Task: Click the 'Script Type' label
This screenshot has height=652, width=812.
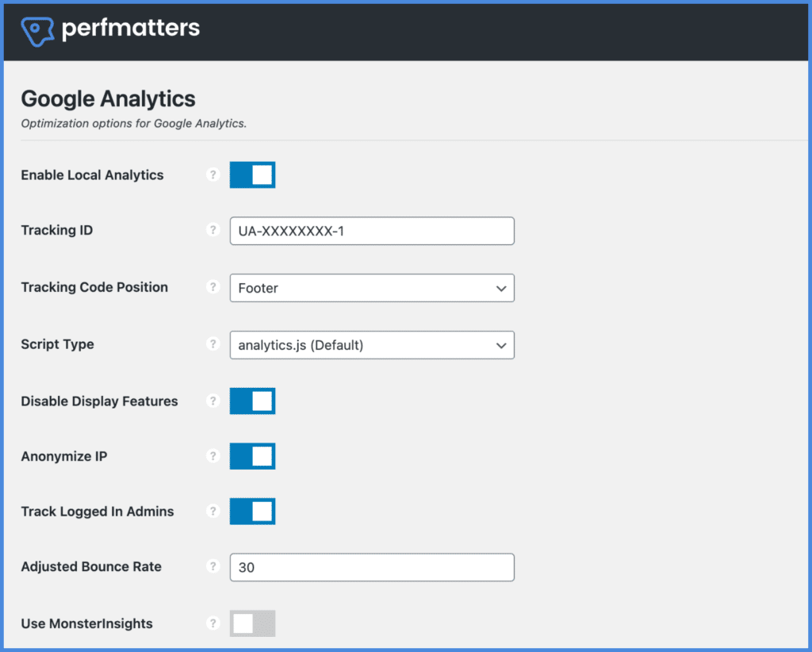Action: [x=57, y=344]
